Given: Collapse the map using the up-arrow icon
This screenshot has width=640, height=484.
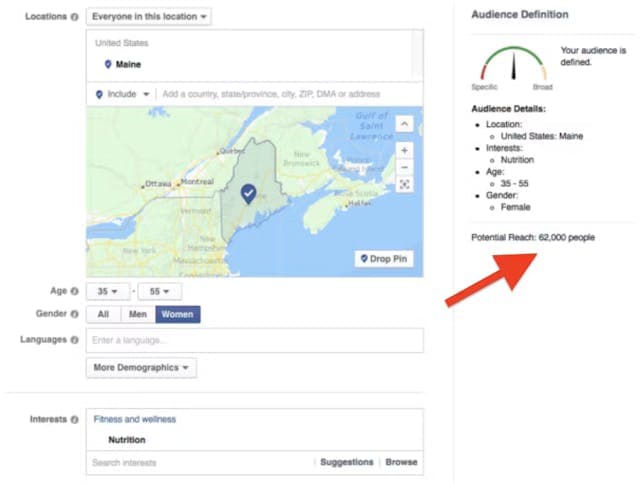Looking at the screenshot, I should 404,124.
